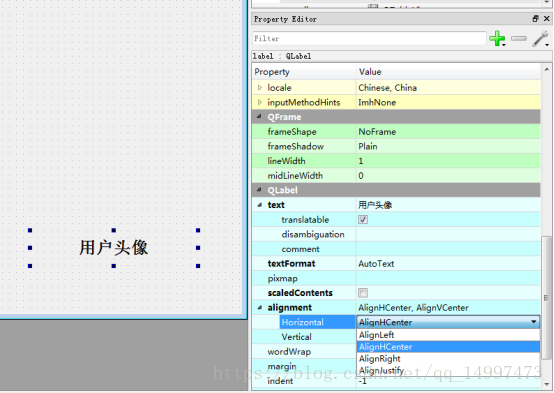Edit the Plain frameShadow value
Viewport: 554px width, 393px height.
[x=448, y=146]
